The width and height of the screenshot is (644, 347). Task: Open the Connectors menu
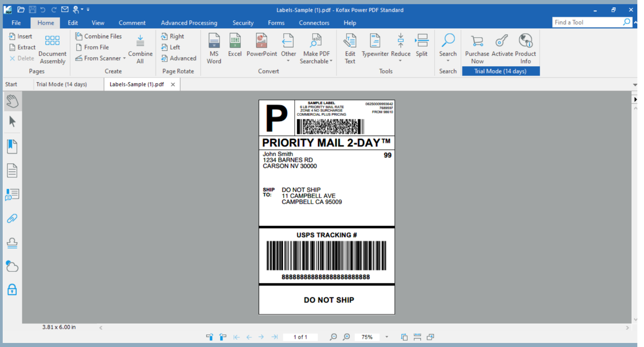(314, 23)
